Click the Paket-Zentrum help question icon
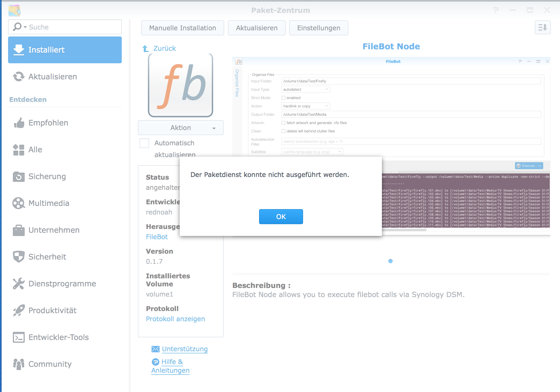 point(496,10)
